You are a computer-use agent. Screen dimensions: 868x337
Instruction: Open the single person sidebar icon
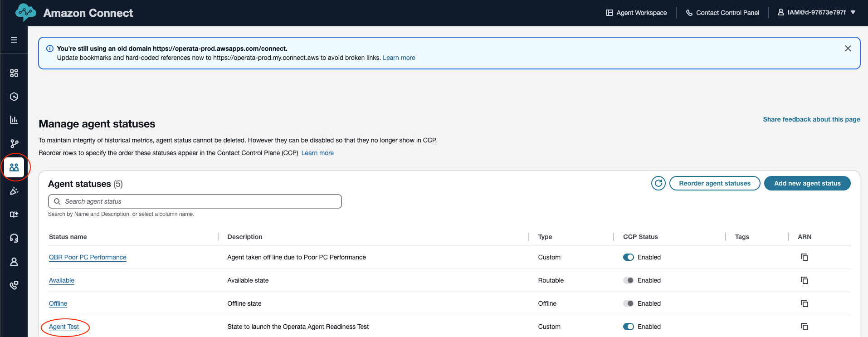tap(14, 262)
